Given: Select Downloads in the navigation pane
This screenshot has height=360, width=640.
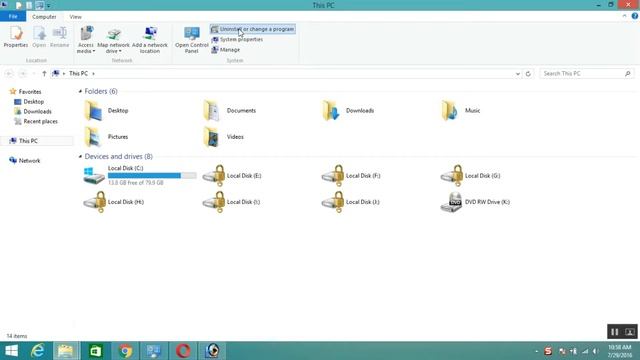Looking at the screenshot, I should click(x=33, y=111).
